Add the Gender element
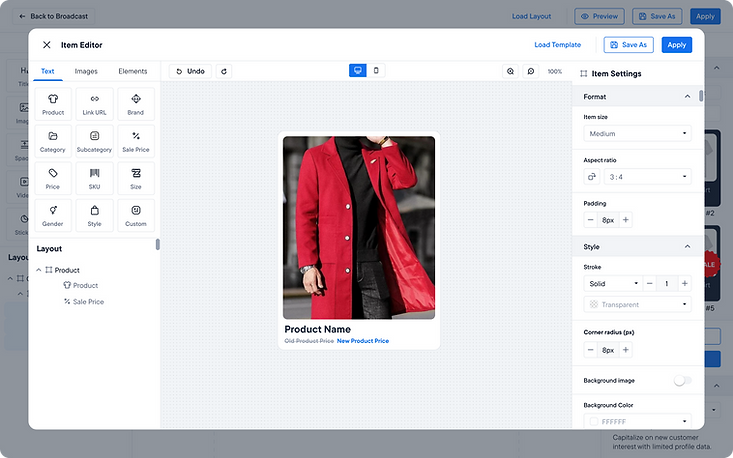 53,215
